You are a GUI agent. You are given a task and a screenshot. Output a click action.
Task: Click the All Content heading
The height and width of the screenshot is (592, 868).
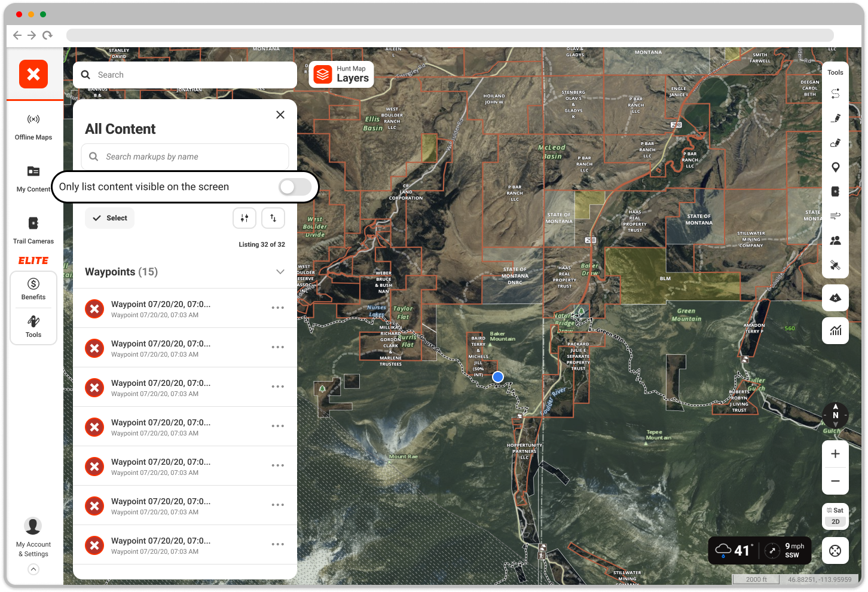(x=120, y=129)
